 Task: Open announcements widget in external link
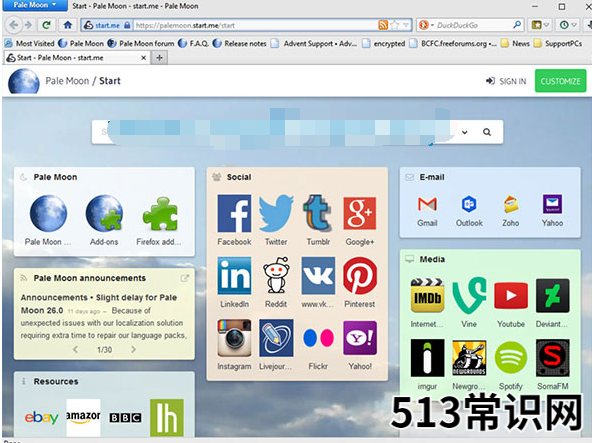click(x=184, y=278)
